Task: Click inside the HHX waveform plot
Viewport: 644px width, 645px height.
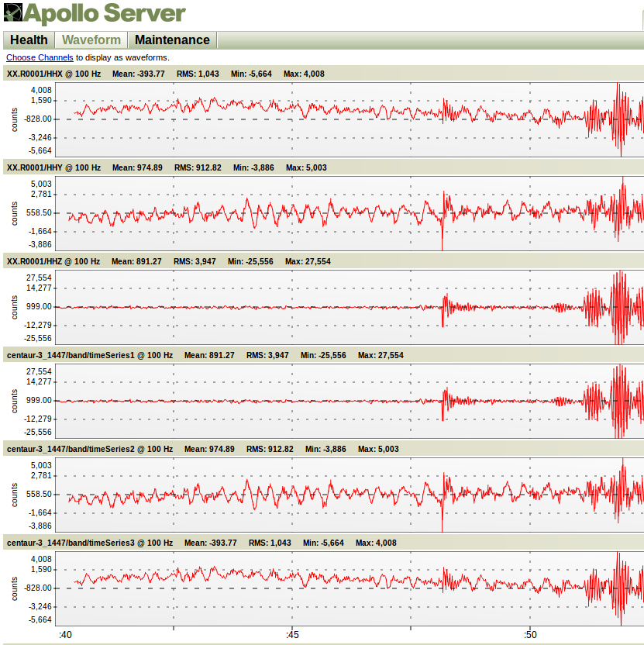Action: (349, 119)
